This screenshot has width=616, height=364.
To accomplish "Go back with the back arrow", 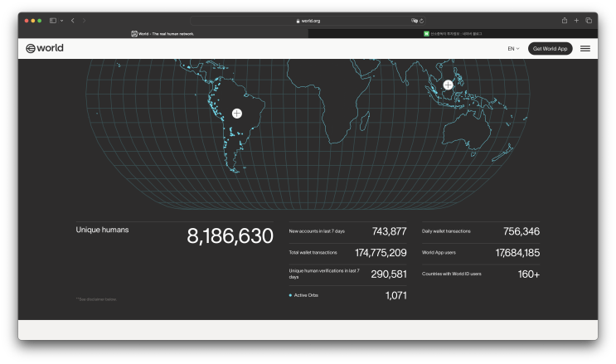I will click(73, 21).
